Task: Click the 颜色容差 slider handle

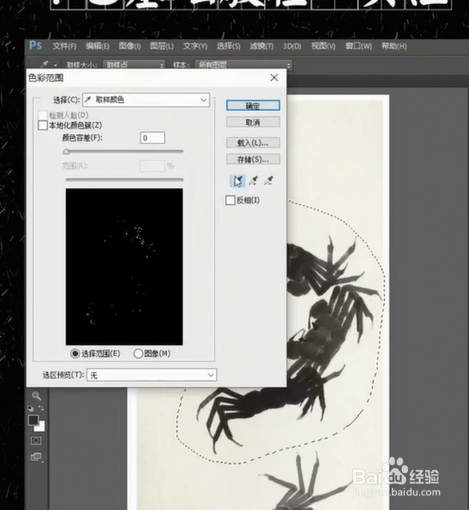Action: pyautogui.click(x=66, y=152)
